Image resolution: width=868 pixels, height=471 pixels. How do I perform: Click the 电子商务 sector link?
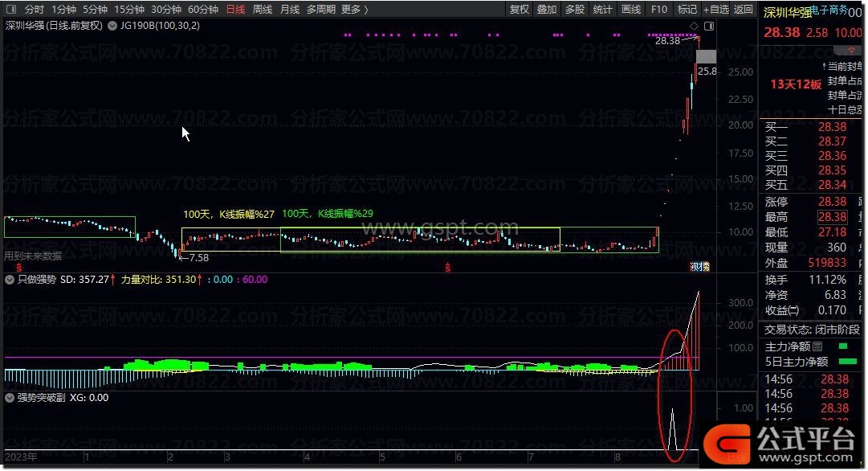829,10
